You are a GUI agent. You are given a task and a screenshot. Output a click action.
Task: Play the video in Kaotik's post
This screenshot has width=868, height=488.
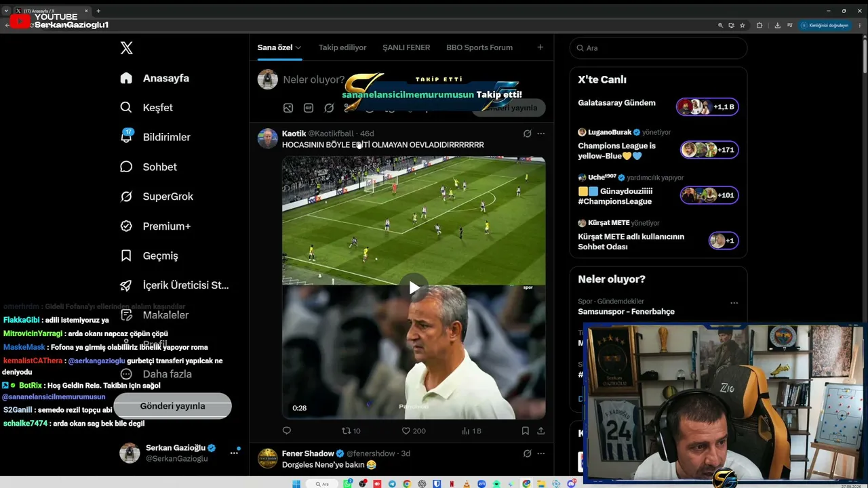coord(414,287)
